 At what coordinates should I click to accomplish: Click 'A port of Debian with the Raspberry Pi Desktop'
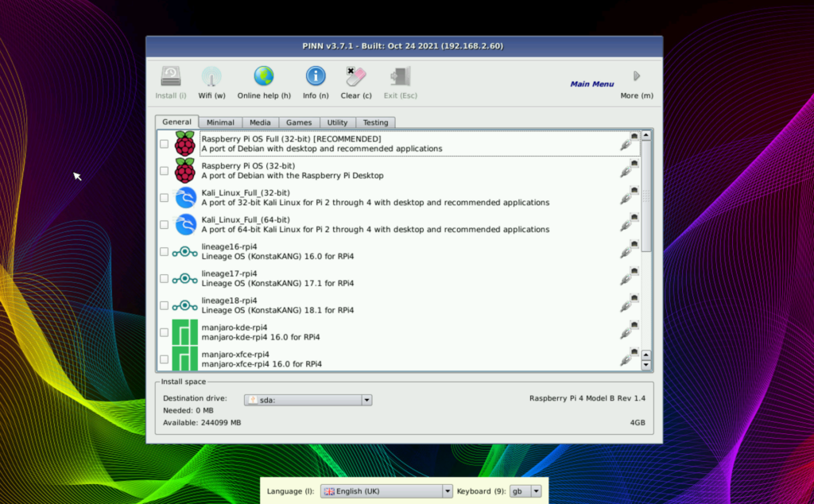[293, 176]
